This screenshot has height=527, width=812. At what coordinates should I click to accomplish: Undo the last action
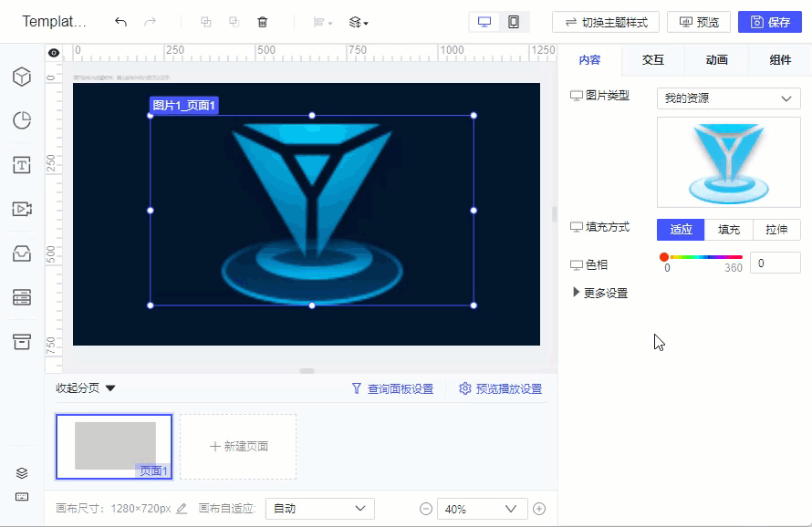pos(120,22)
